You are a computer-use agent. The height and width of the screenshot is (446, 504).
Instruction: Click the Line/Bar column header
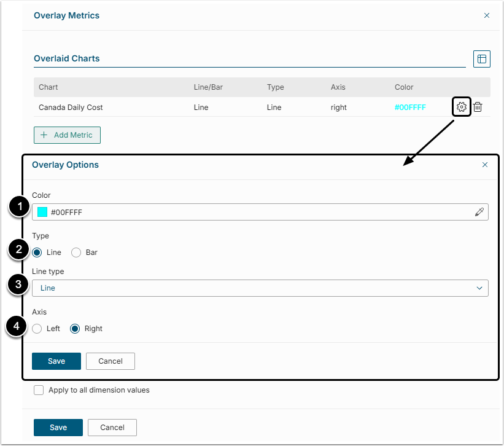pos(208,87)
